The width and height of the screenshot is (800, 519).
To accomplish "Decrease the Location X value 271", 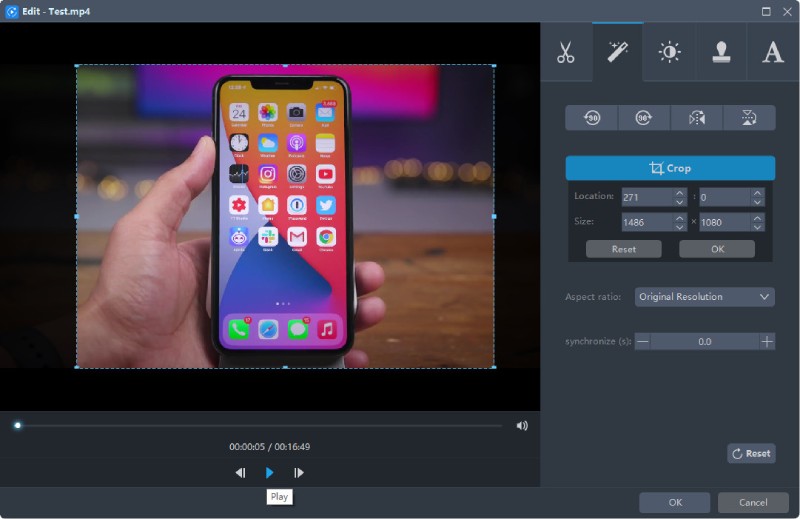I will pos(680,202).
